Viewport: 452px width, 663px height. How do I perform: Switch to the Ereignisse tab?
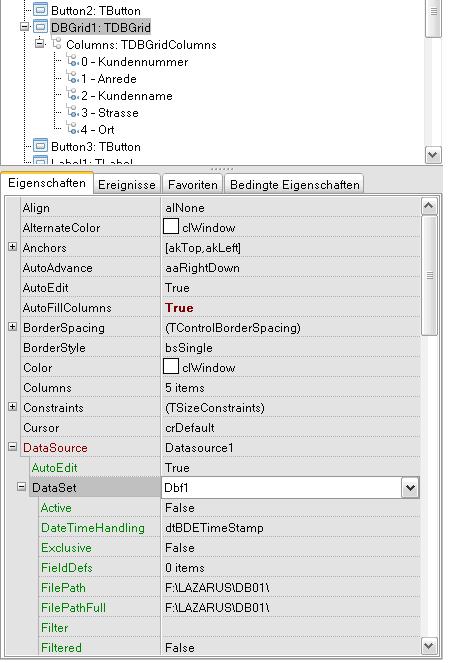tap(127, 185)
